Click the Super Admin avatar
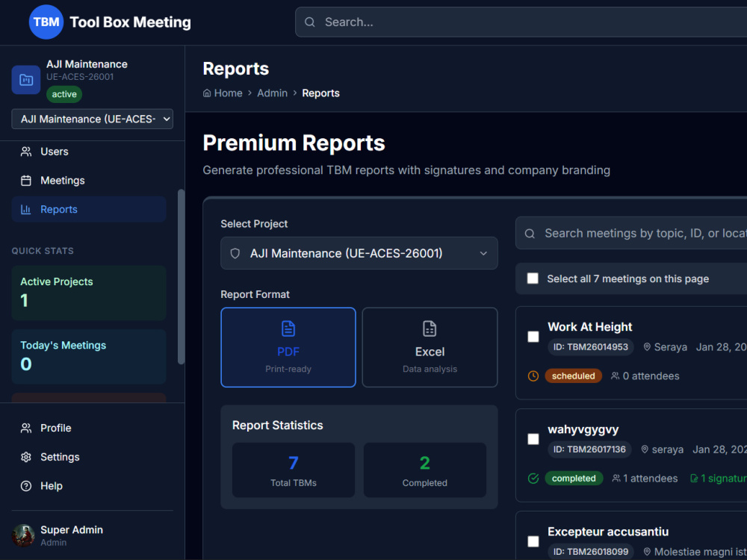 23,535
